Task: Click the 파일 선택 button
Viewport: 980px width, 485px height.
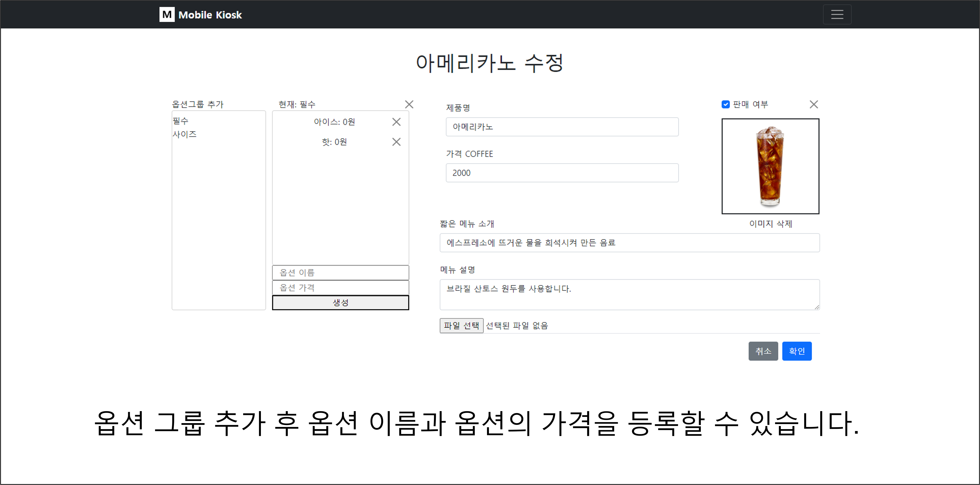Action: pos(462,326)
